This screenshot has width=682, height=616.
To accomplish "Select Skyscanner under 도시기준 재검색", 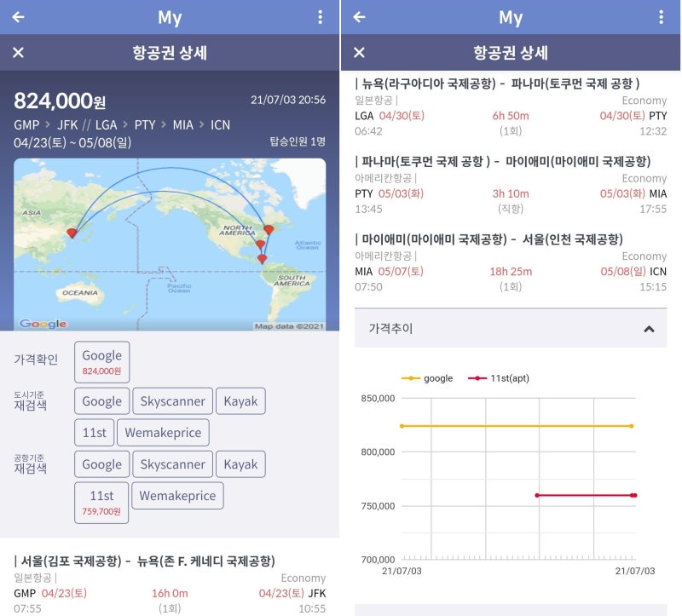I will pos(172,401).
